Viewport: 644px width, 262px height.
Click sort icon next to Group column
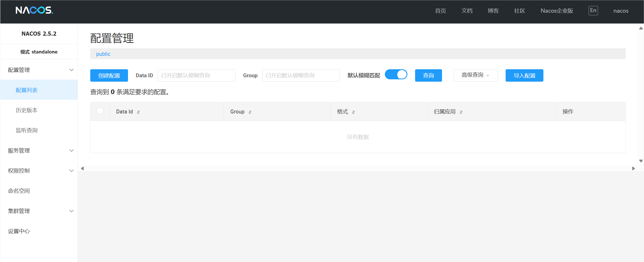tap(250, 112)
